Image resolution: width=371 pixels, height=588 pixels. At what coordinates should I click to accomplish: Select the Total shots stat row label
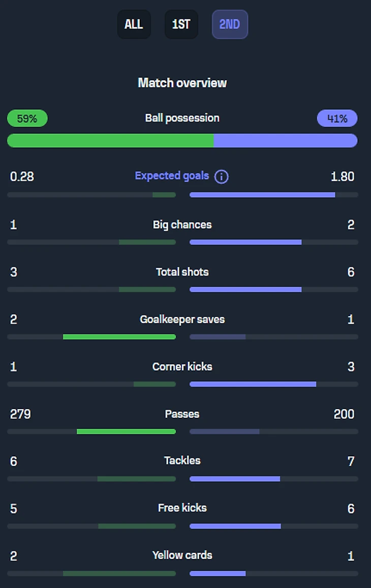tap(182, 272)
